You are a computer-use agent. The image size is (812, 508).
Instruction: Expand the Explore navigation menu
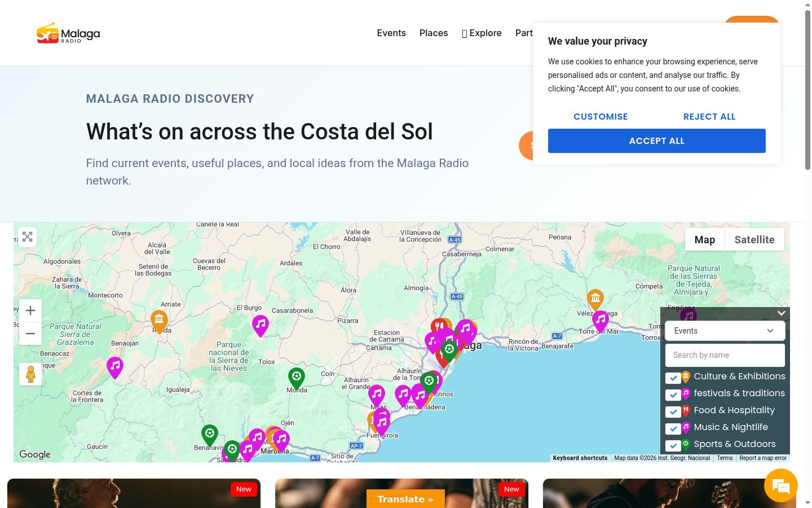pos(482,33)
